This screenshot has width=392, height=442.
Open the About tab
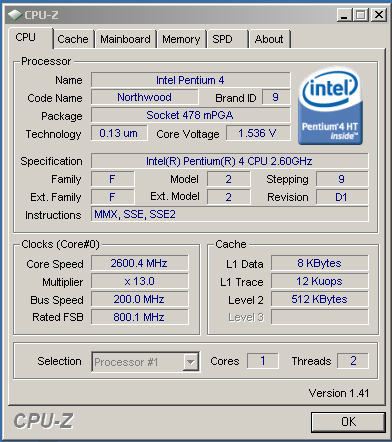[269, 39]
